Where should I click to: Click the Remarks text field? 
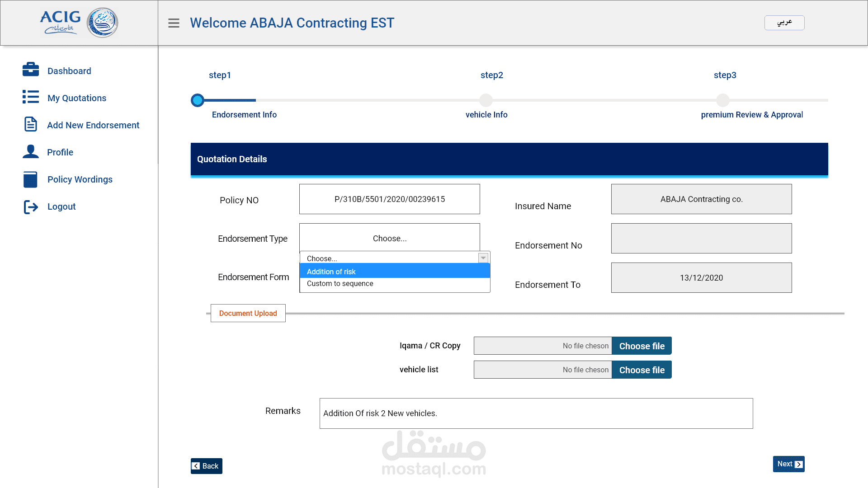coord(536,413)
